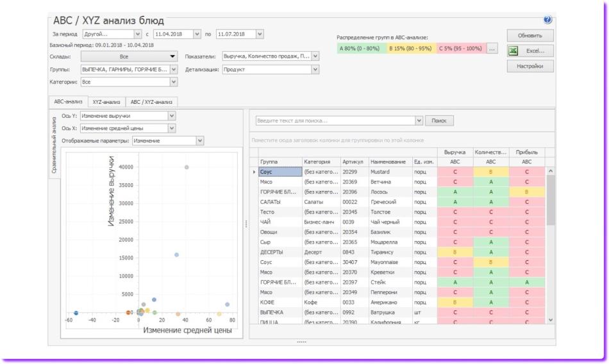Viewport: 609px width, 364px height.
Task: Open the Показатели dropdown list
Action: 315,56
